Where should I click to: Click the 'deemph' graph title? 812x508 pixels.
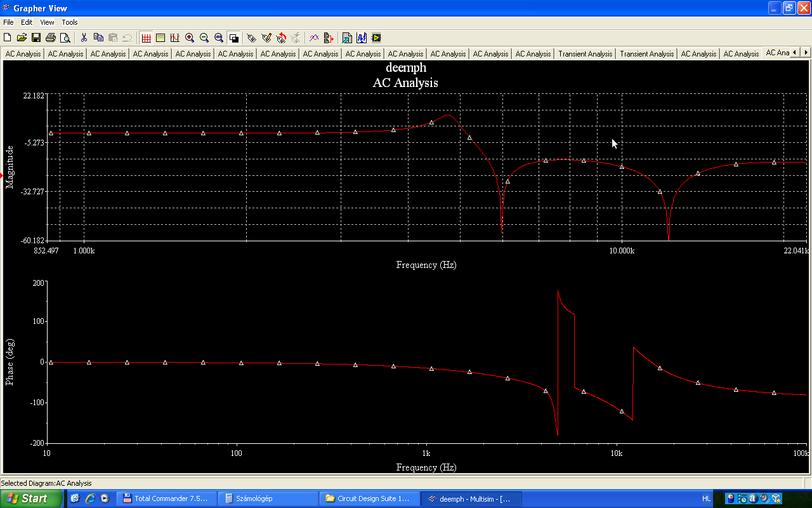pos(406,67)
